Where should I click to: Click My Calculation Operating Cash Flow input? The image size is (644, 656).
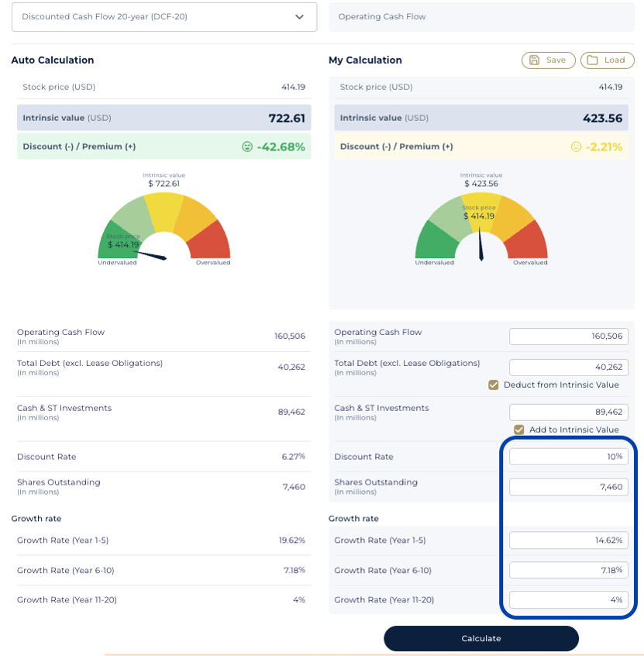pos(568,337)
